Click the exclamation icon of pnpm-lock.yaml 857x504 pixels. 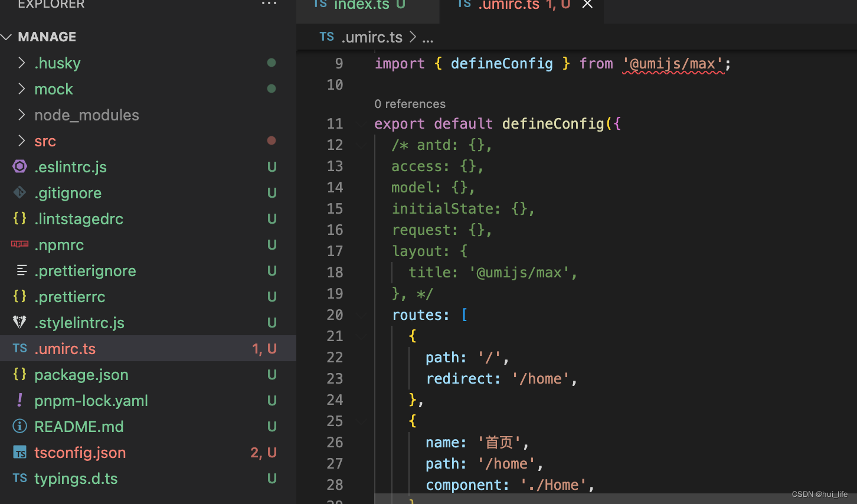tap(19, 400)
